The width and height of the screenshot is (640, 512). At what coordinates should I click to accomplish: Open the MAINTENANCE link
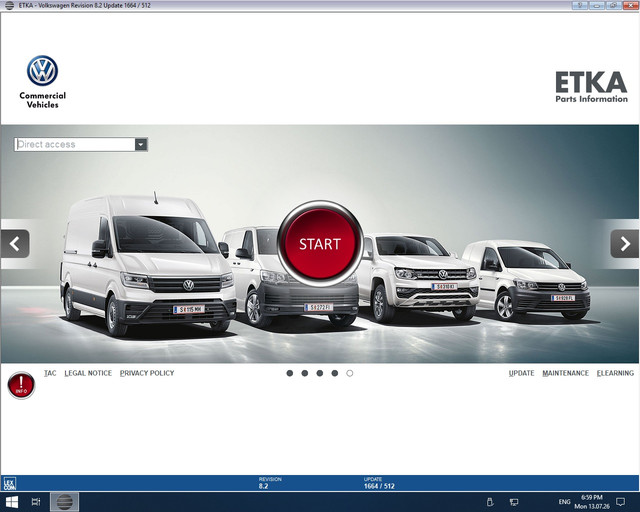click(x=565, y=373)
